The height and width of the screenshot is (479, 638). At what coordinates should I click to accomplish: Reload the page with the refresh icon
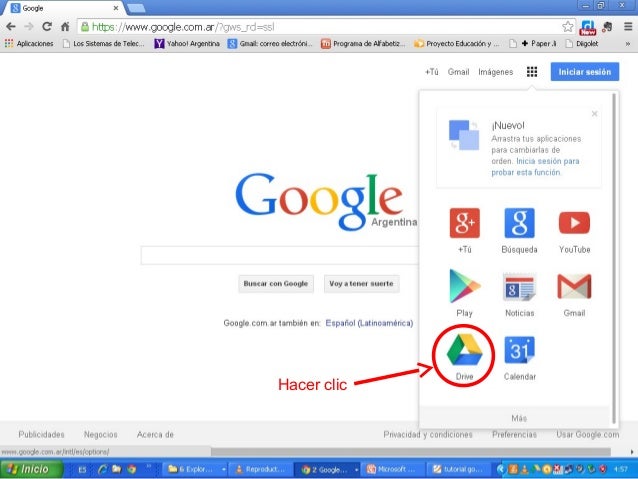(47, 27)
